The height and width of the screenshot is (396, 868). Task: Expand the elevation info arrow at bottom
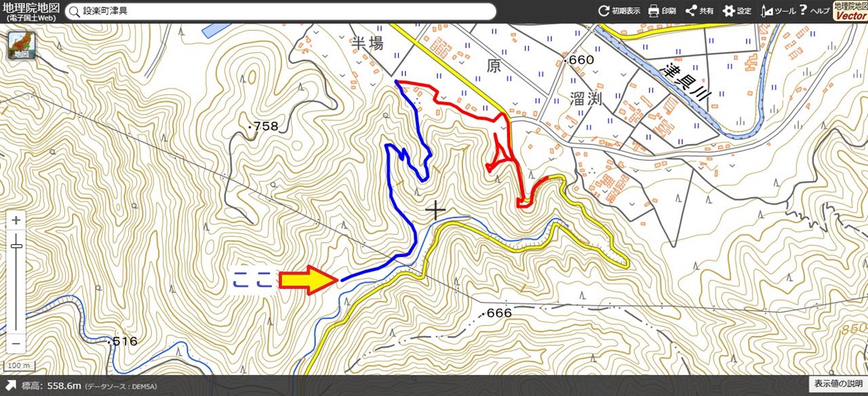tap(9, 386)
